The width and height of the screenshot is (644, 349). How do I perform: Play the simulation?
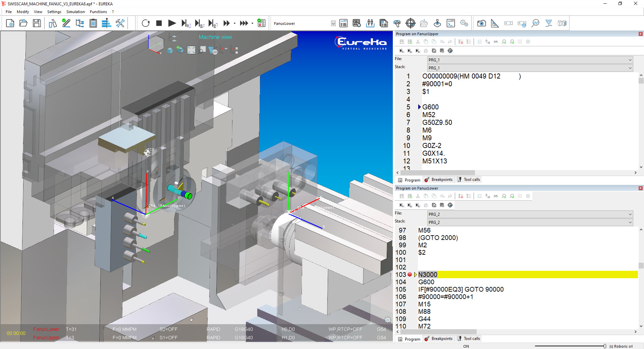point(172,23)
